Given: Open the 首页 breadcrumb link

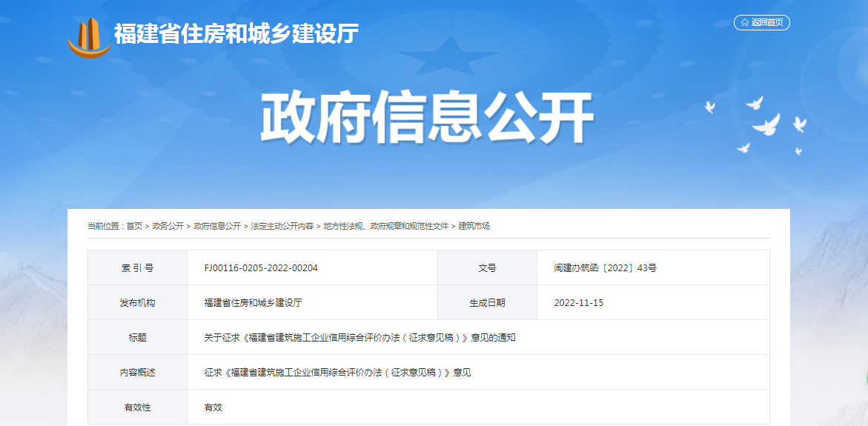Looking at the screenshot, I should (x=134, y=226).
